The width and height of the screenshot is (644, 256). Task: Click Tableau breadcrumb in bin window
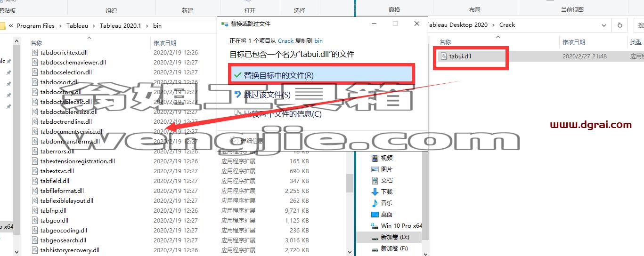77,26
